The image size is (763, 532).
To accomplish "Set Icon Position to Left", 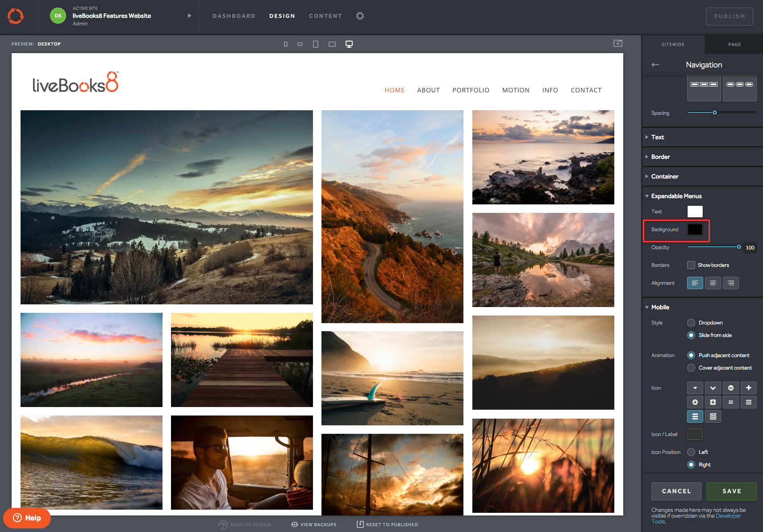I will [691, 452].
